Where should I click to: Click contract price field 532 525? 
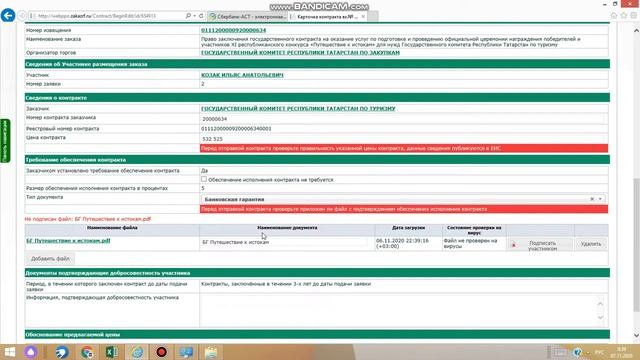coord(403,139)
